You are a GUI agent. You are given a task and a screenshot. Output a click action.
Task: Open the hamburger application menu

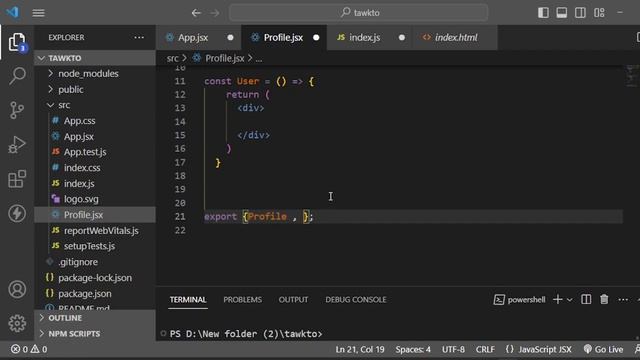click(38, 13)
